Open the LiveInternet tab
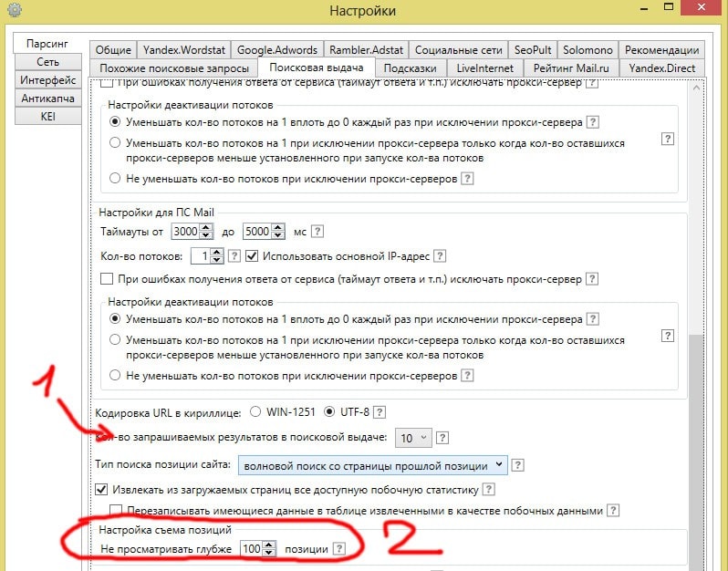Screen dimensions: 728x571 [x=484, y=68]
